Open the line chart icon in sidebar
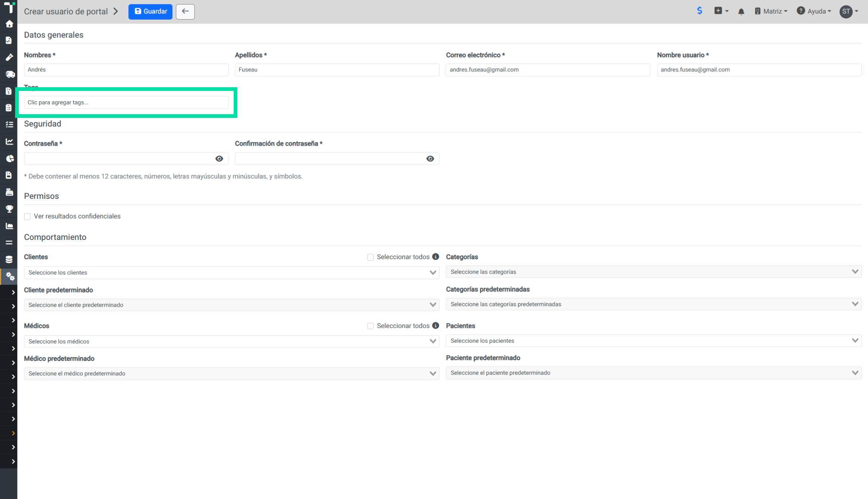This screenshot has width=868, height=499. click(9, 142)
